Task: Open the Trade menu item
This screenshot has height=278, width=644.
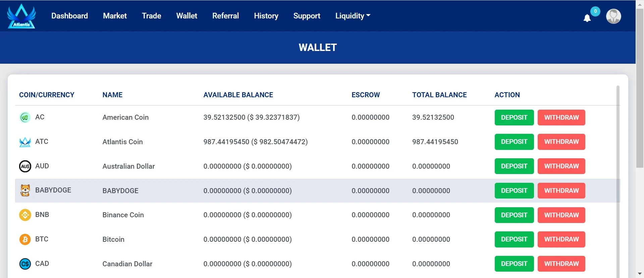Action: (151, 16)
